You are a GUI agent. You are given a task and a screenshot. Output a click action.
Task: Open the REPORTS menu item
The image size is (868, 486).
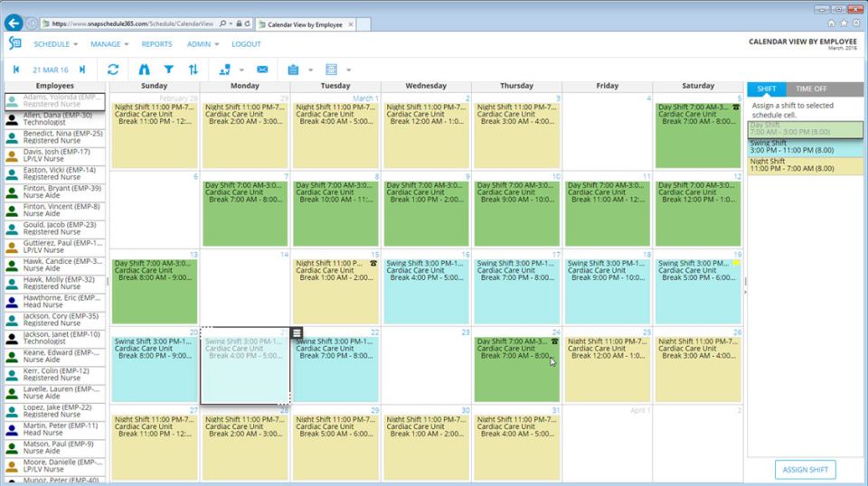(x=156, y=44)
